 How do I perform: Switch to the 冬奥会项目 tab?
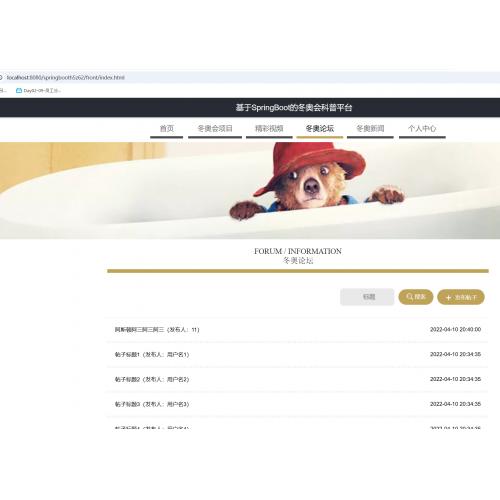[x=215, y=129]
